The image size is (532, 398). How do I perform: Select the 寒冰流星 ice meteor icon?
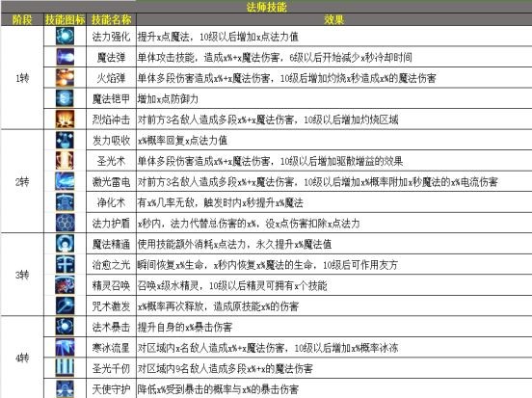[65, 347]
